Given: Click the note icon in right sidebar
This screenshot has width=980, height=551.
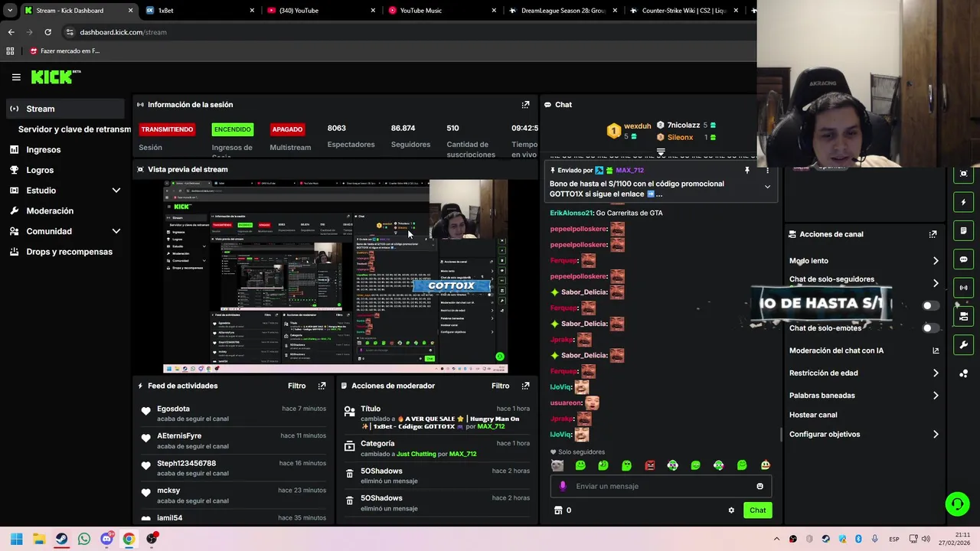Looking at the screenshot, I should click(963, 231).
